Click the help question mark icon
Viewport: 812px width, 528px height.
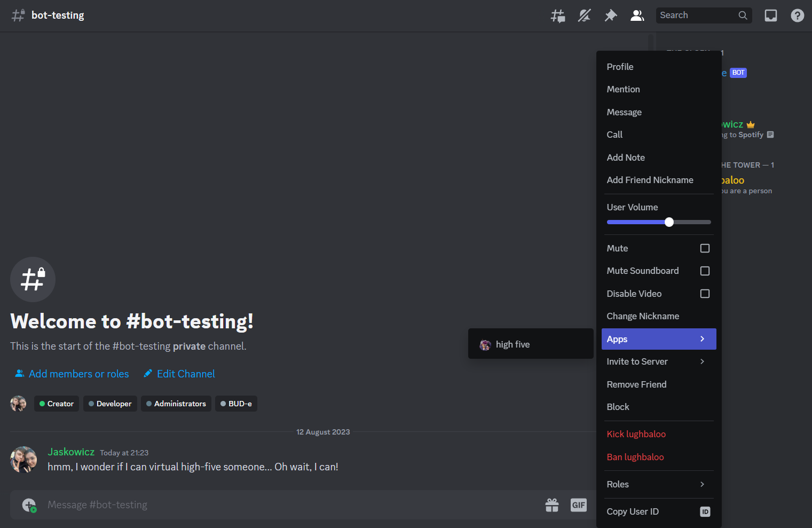pos(797,15)
